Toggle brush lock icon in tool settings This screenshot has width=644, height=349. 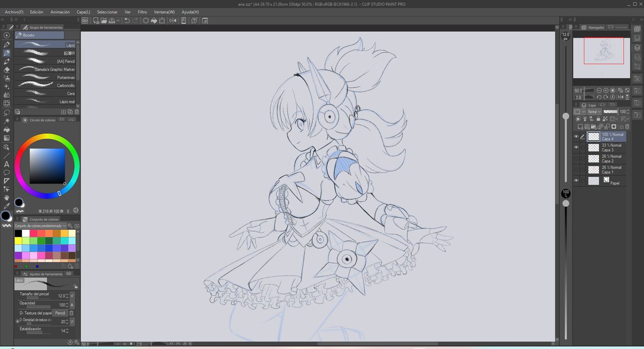(75, 286)
